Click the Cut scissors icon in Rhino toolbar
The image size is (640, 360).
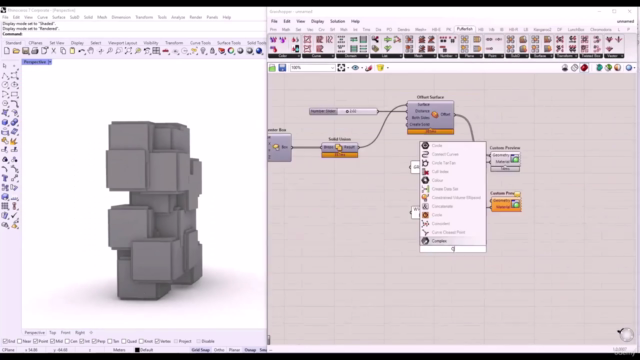53,51
